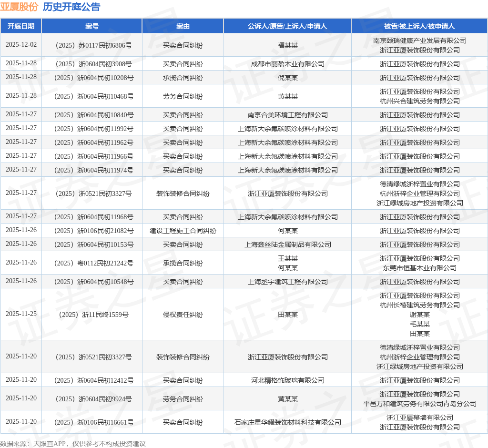Click defendant 毛某某
488x448 pixels.
pyautogui.click(x=419, y=324)
